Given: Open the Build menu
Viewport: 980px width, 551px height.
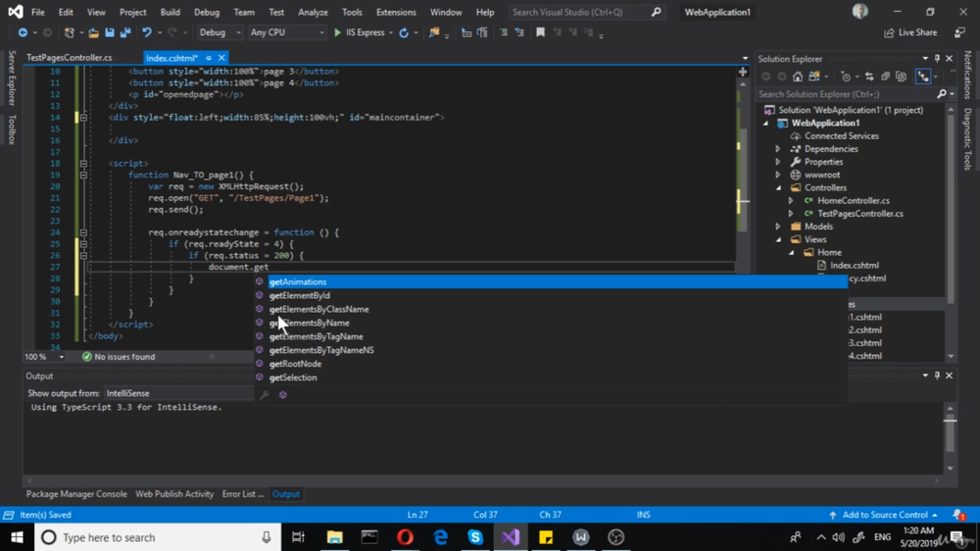Looking at the screenshot, I should point(170,12).
